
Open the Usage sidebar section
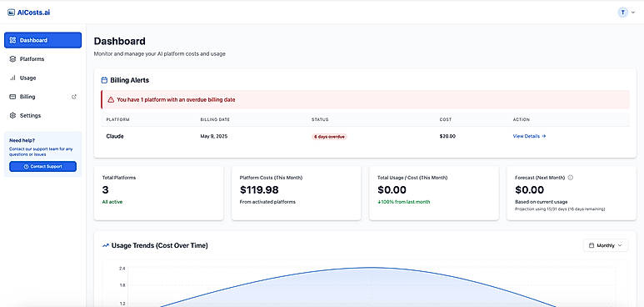click(x=43, y=78)
